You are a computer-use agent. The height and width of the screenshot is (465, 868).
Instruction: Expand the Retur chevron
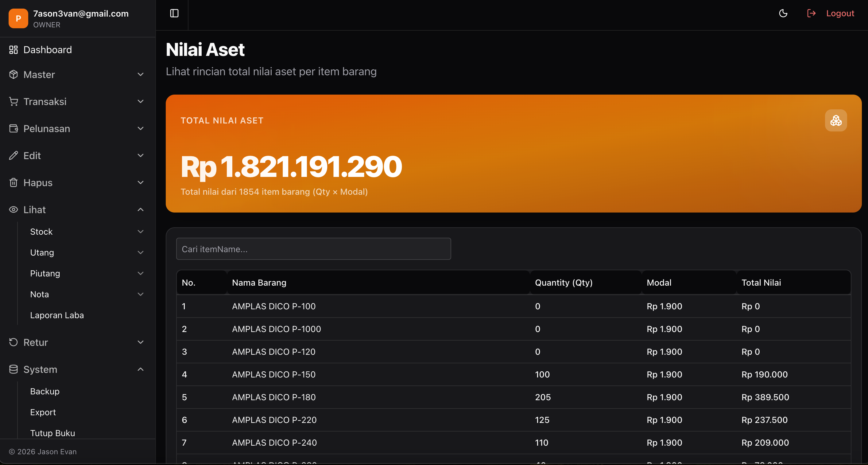[x=141, y=342]
